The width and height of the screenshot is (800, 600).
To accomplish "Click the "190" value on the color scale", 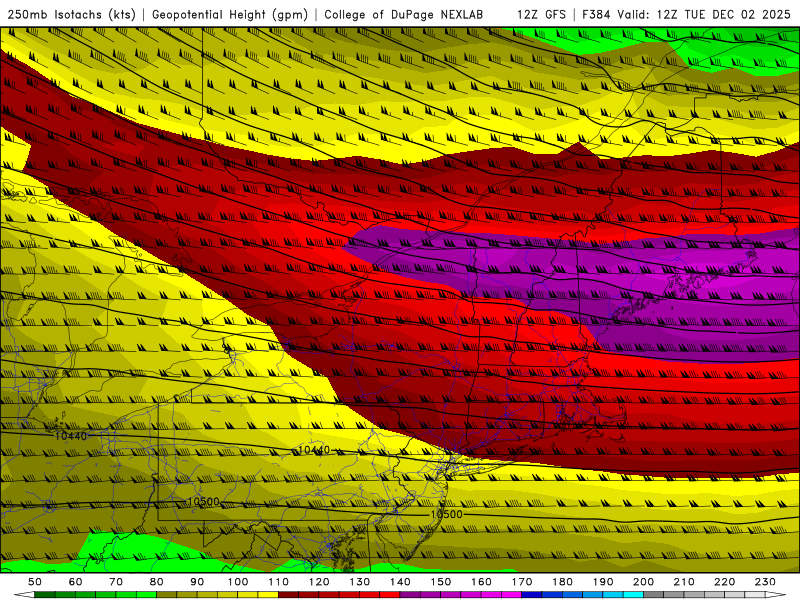I will 603,582.
